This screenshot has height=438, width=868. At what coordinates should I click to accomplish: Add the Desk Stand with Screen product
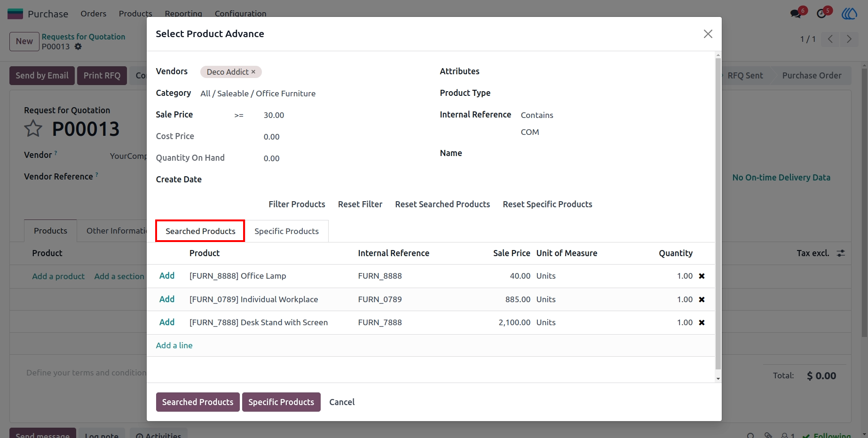pos(167,322)
